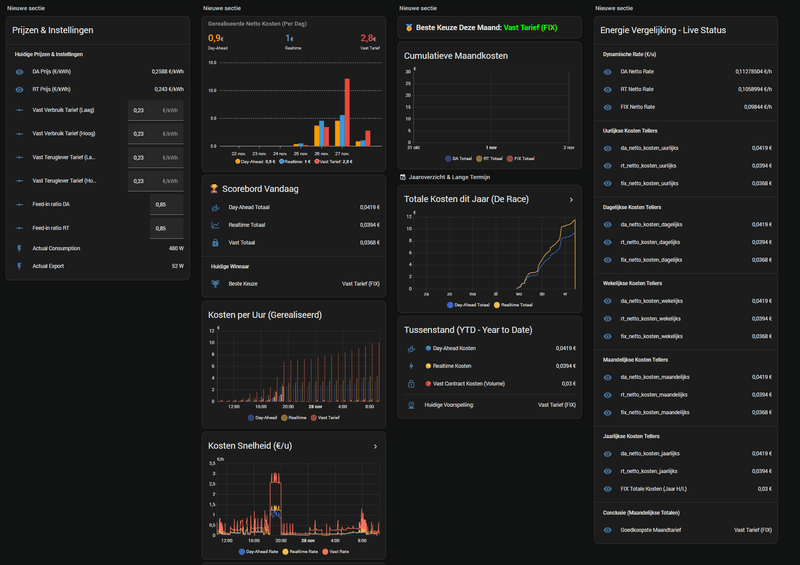This screenshot has width=800, height=565.
Task: Click the flash icon next to Realtime Kosten
Action: (411, 366)
